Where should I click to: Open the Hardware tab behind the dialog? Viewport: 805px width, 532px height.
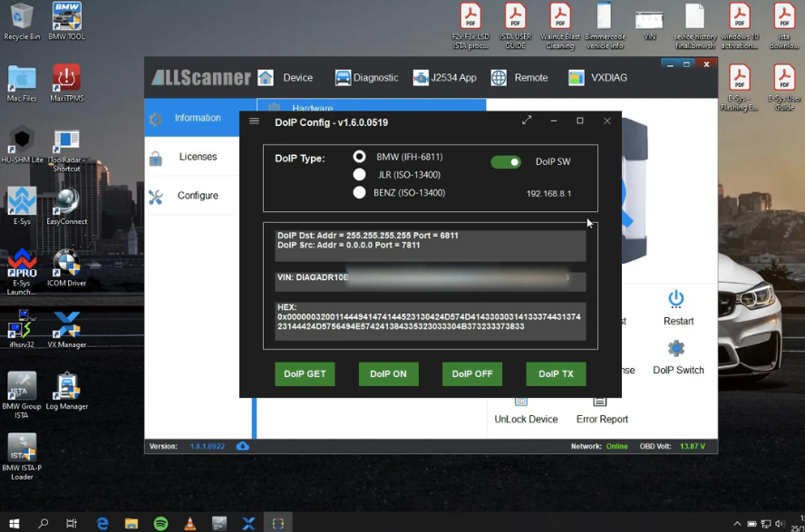[371, 106]
